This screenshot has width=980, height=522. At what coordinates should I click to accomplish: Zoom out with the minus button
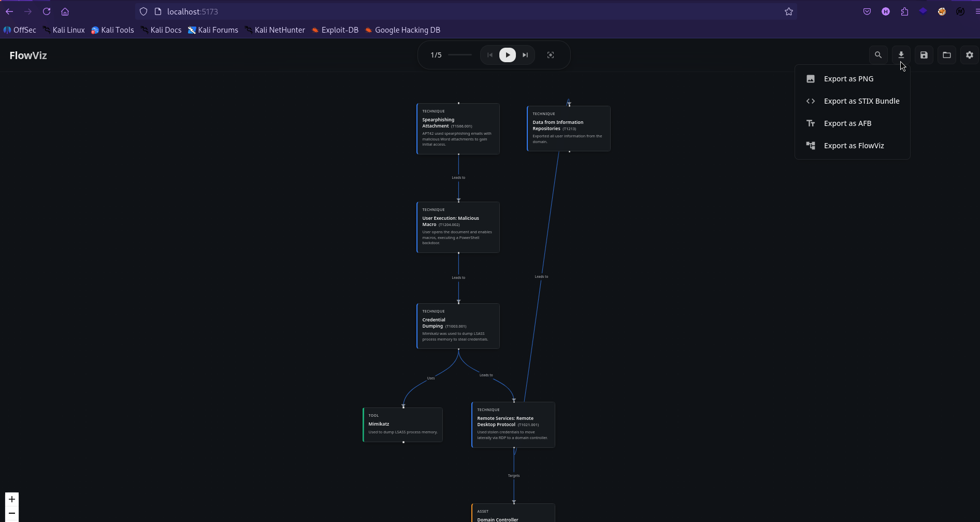[x=12, y=513]
